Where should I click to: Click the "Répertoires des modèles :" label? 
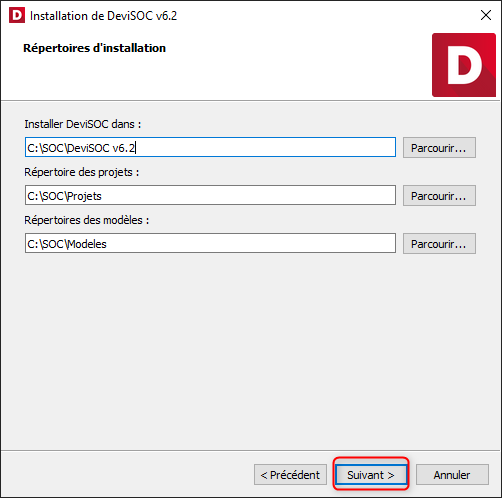pos(87,220)
